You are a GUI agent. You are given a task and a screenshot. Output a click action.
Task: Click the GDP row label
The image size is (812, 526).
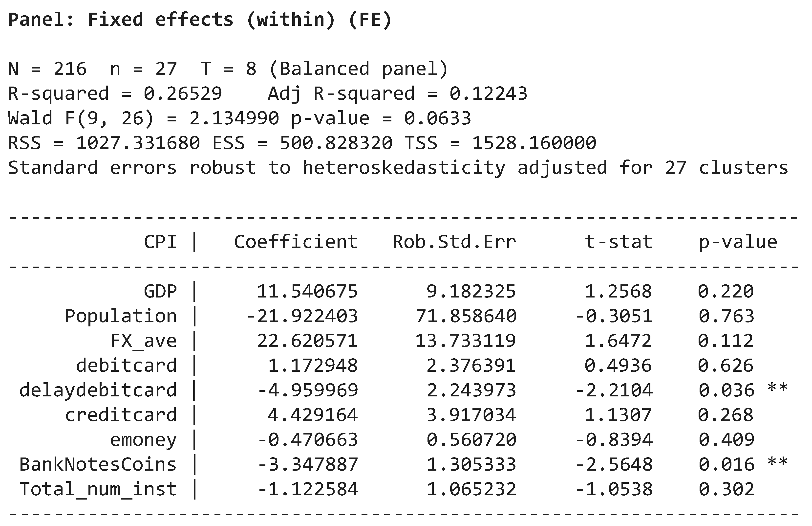pos(160,292)
